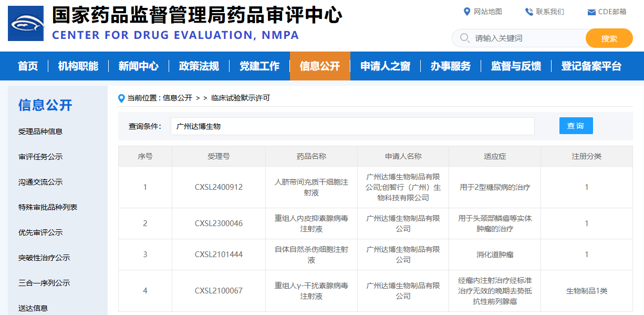Open 优先审评公示 in left sidebar
The width and height of the screenshot is (644, 315).
pyautogui.click(x=40, y=232)
